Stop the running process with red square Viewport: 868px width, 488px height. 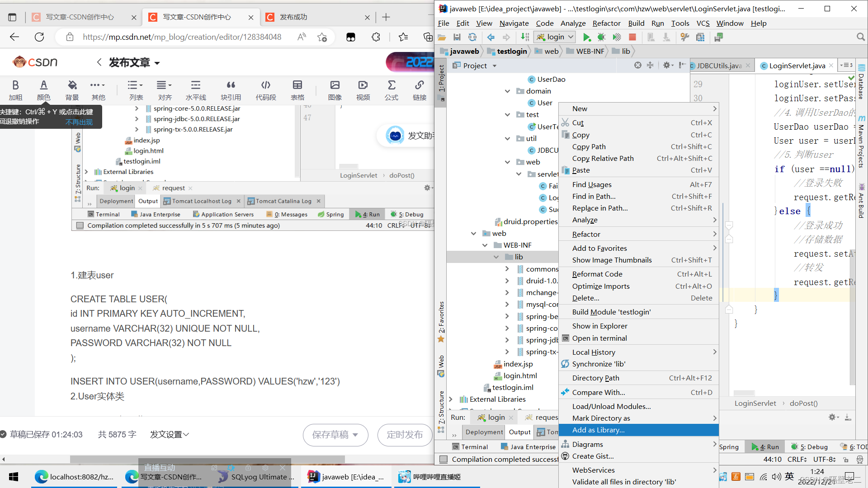coord(632,37)
